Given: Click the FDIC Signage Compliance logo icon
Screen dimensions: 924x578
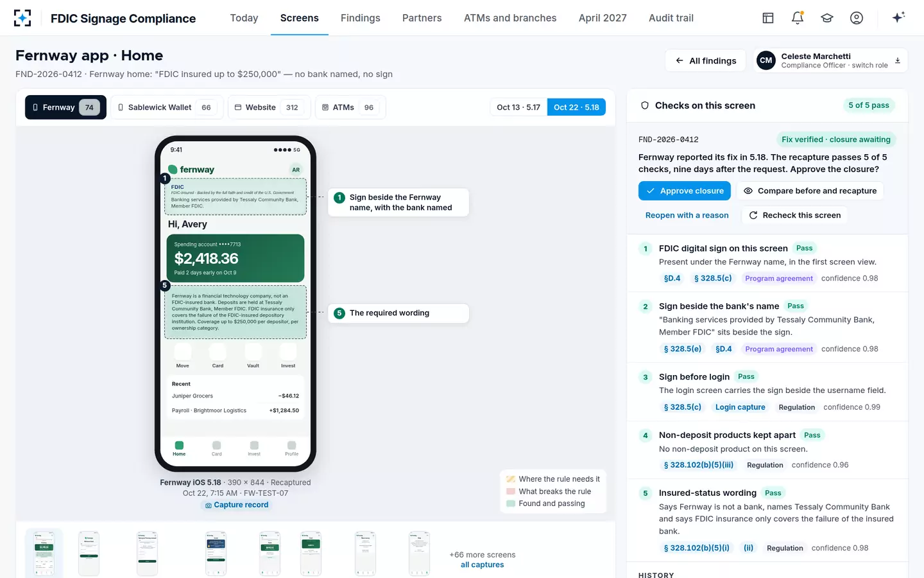Looking at the screenshot, I should coord(22,18).
